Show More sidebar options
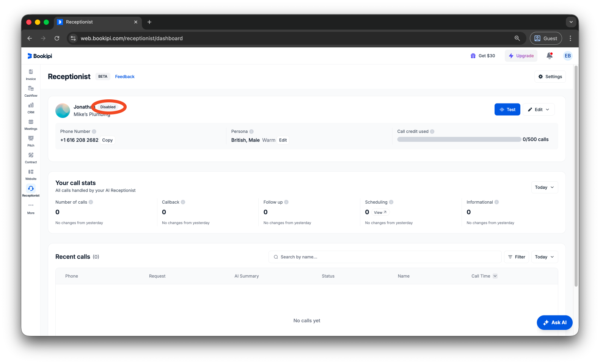600x364 pixels. 31,208
